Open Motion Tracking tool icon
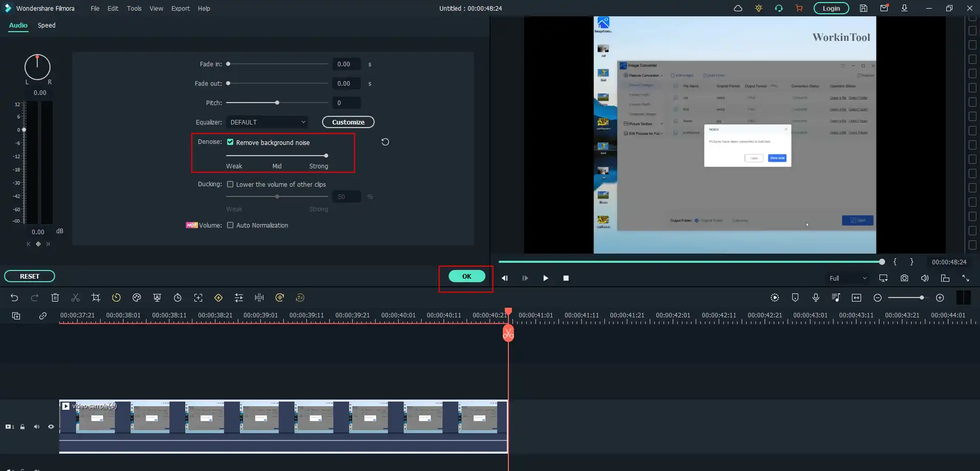The height and width of the screenshot is (471, 980). pyautogui.click(x=198, y=298)
